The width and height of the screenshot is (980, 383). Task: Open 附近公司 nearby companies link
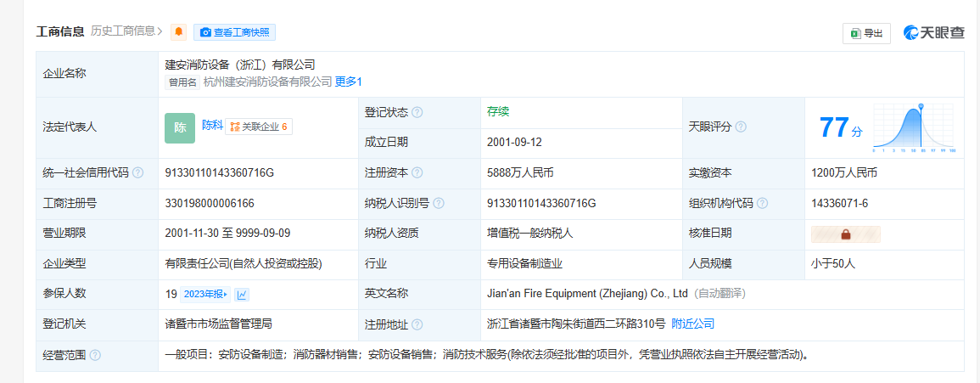pos(692,324)
